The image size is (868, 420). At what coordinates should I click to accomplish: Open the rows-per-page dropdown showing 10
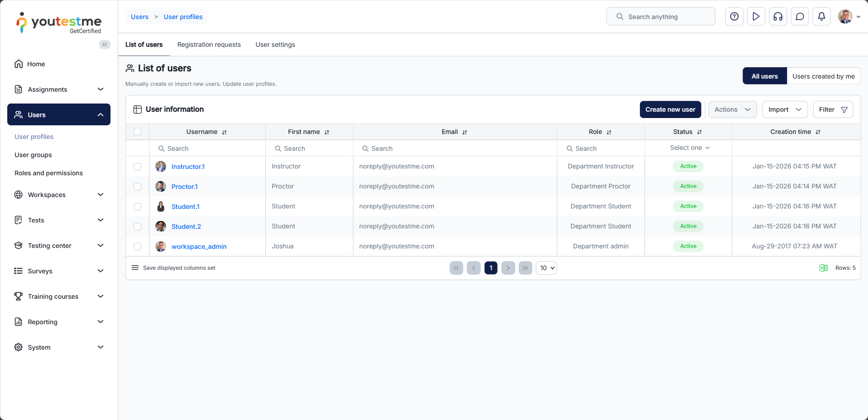pos(546,268)
